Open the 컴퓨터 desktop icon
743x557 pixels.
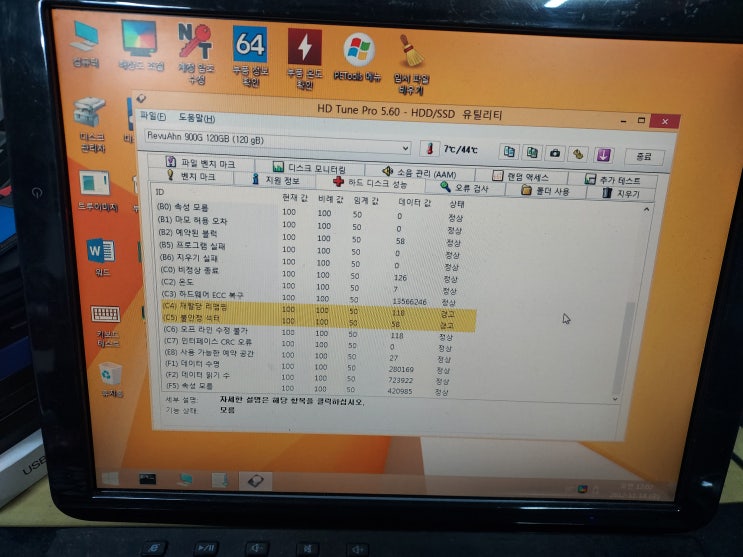coord(85,44)
